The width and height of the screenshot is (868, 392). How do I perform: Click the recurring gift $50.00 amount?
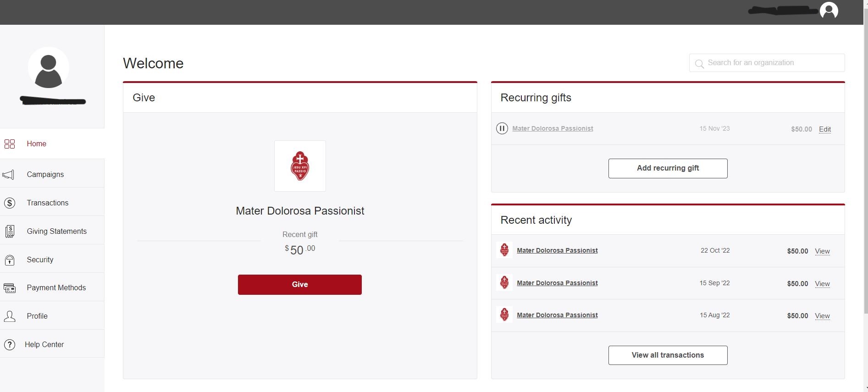click(802, 129)
